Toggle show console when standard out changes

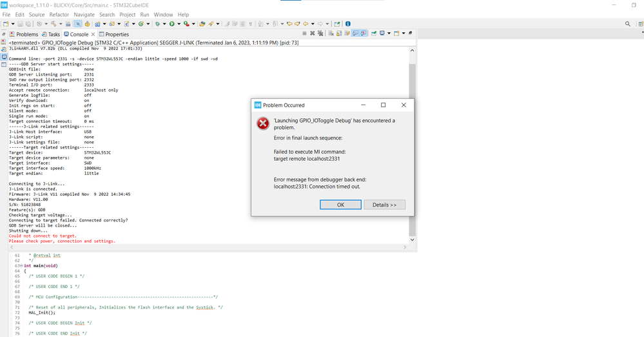click(355, 34)
